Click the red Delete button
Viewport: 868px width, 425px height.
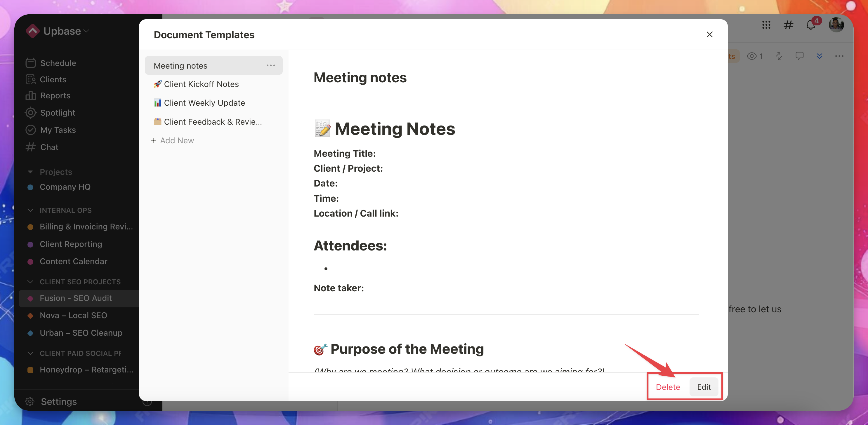[668, 387]
